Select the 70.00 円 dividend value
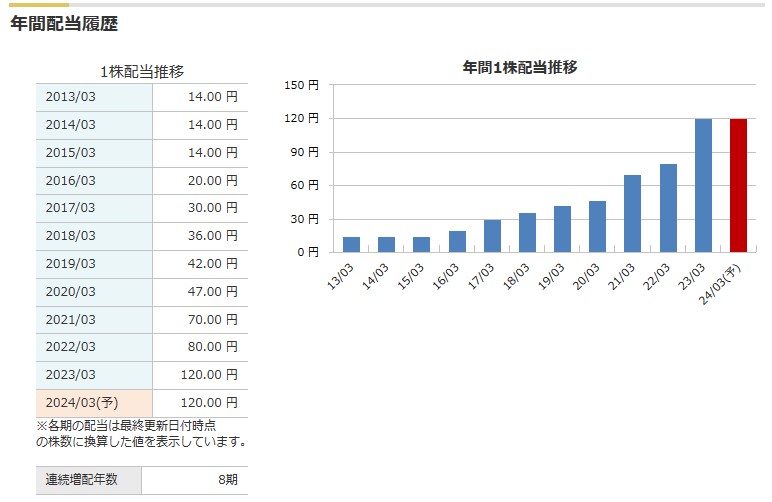The width and height of the screenshot is (772, 502). tap(213, 320)
